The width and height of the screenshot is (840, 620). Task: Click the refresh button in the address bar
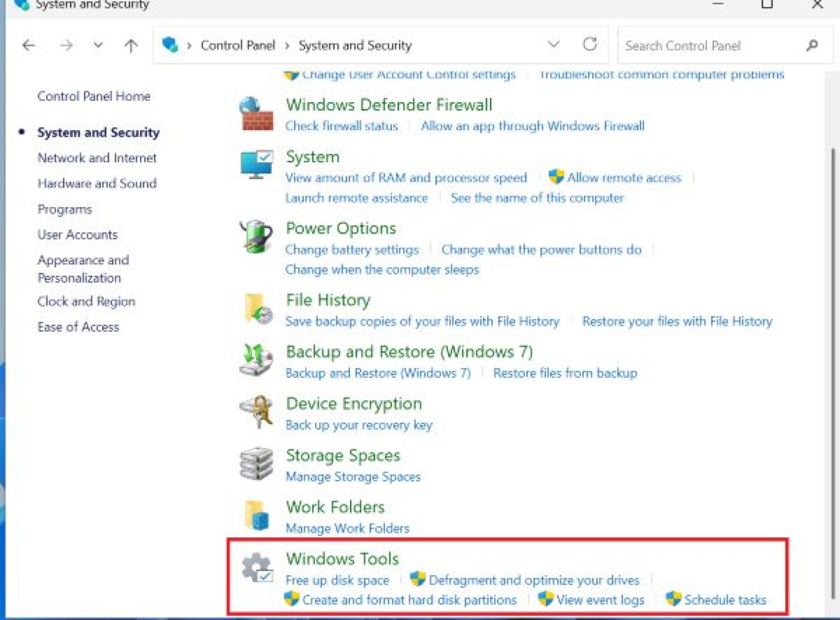click(591, 45)
